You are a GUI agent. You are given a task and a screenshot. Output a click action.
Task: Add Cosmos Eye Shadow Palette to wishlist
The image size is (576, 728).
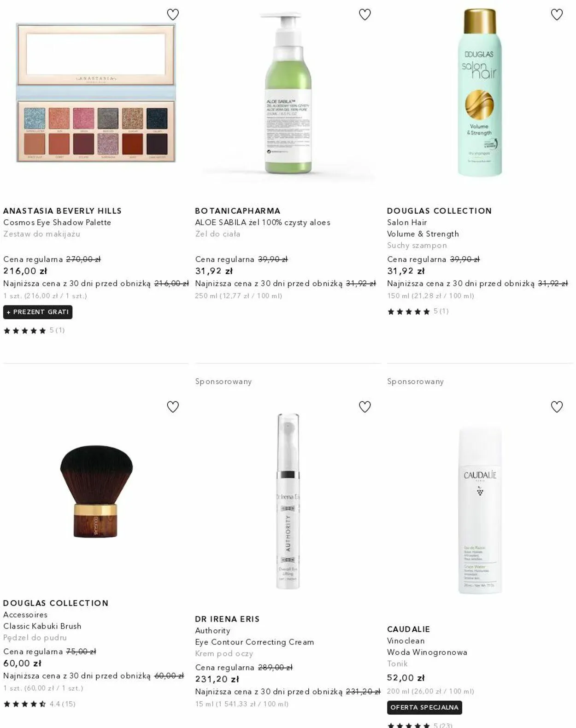173,15
